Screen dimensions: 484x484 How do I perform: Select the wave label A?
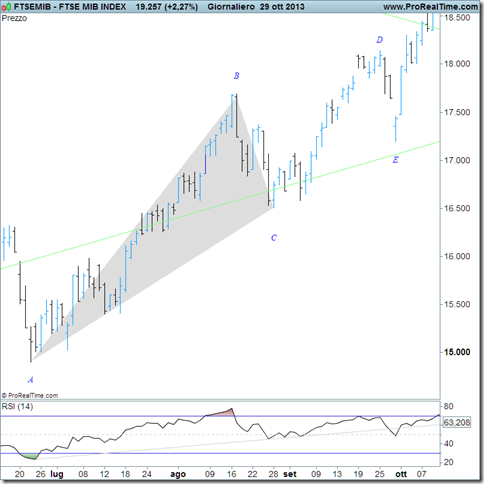[x=30, y=379]
